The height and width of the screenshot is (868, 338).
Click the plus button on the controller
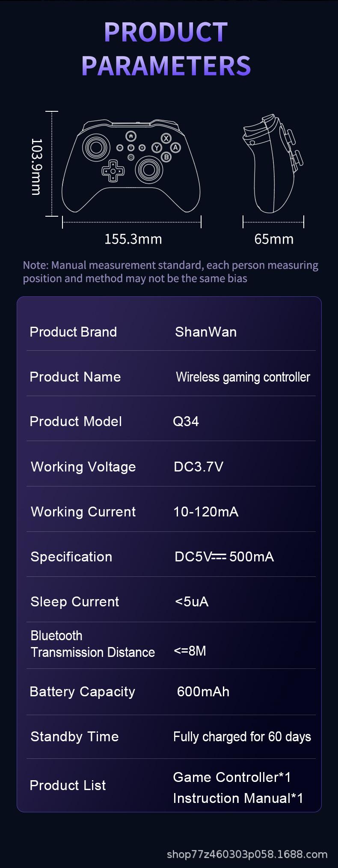142,148
